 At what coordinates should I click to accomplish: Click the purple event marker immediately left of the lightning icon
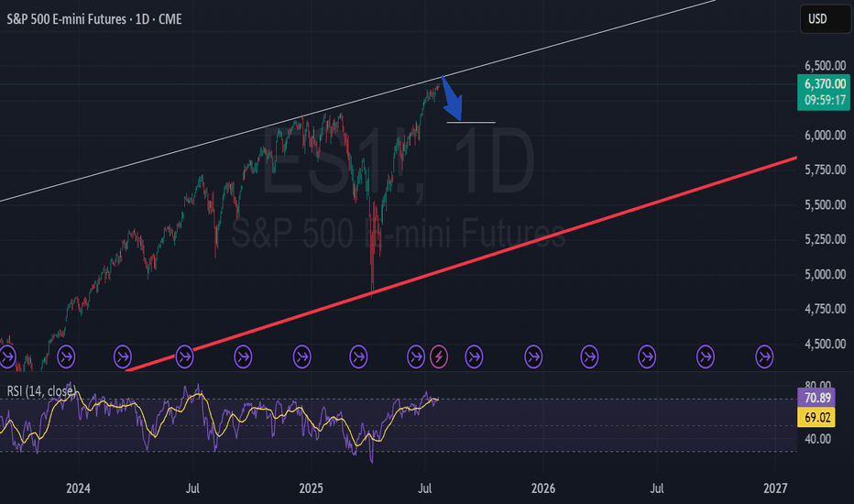[416, 356]
